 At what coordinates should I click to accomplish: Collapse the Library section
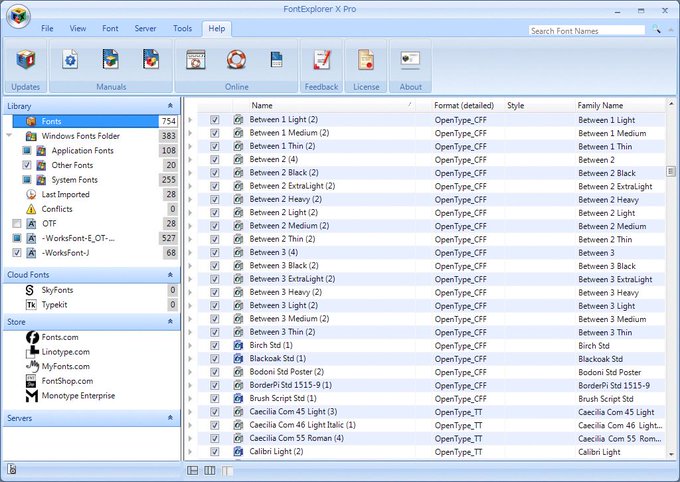170,106
